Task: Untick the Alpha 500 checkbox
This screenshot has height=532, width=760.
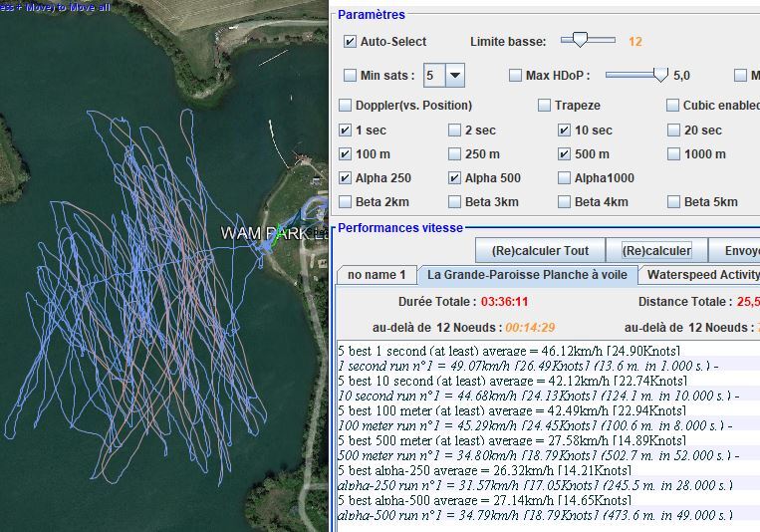Action: (455, 178)
